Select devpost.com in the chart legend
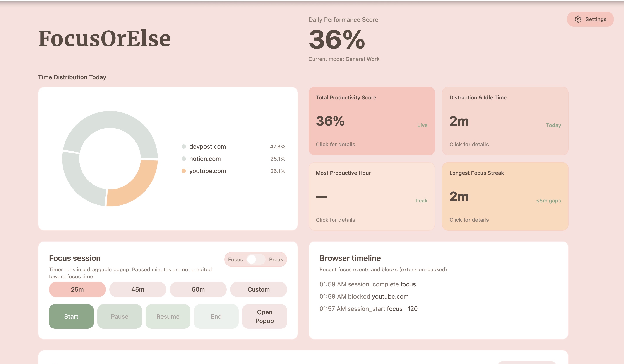 pos(207,146)
